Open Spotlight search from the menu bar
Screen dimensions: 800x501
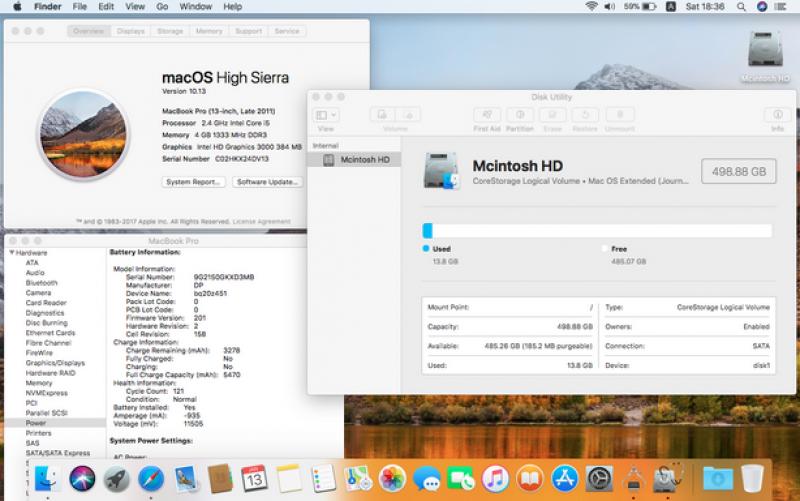point(741,7)
